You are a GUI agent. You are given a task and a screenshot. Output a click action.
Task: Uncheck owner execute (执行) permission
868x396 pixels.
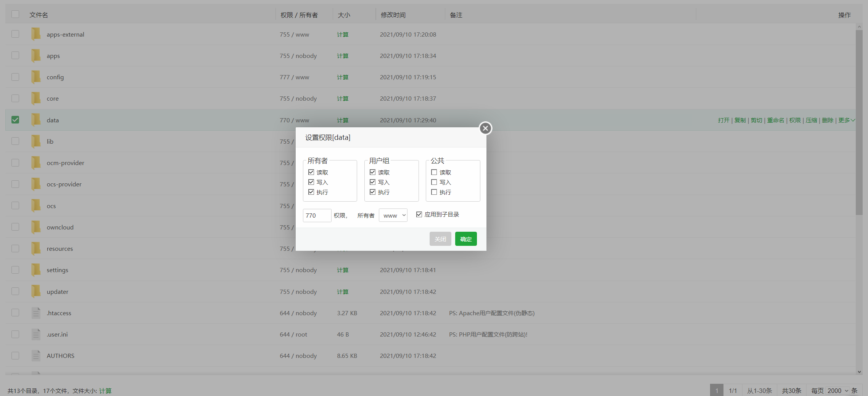pyautogui.click(x=311, y=192)
